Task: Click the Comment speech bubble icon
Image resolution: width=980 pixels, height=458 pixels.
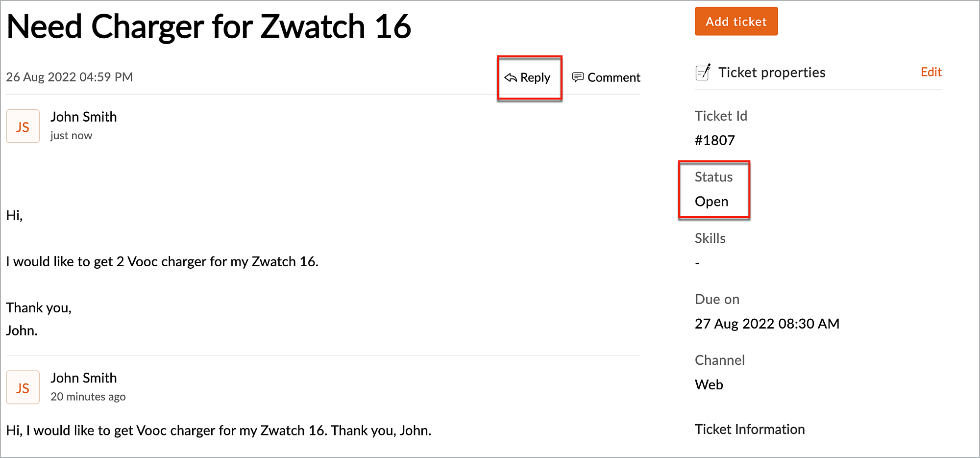Action: 578,77
